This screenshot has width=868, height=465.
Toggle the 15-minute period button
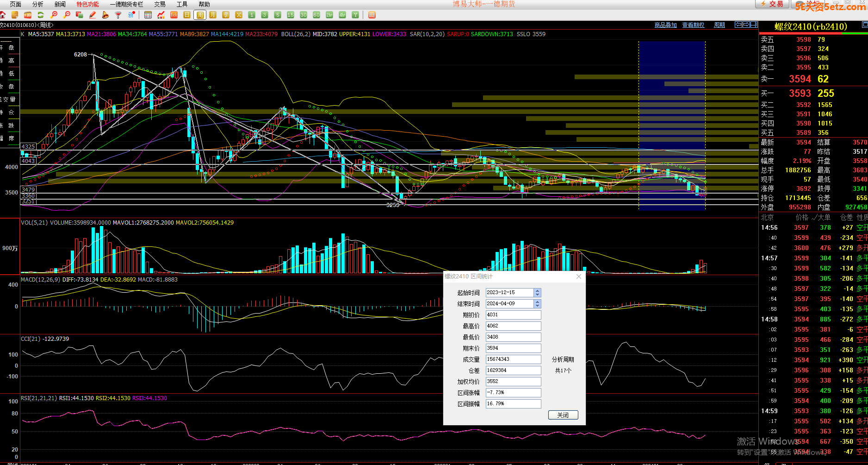pos(291,15)
